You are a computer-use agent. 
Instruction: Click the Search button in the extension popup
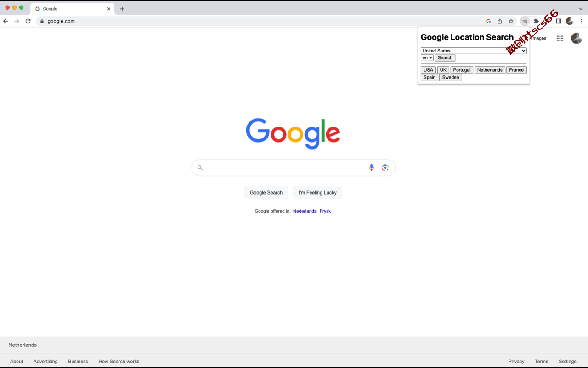click(445, 58)
